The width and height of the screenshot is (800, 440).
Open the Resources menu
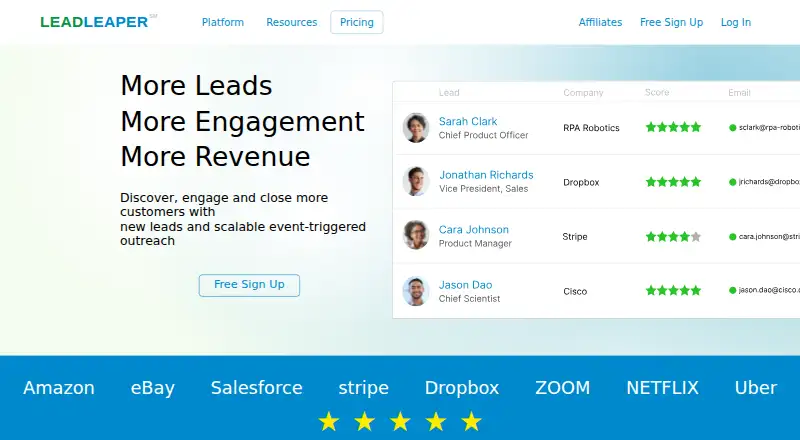(x=292, y=22)
